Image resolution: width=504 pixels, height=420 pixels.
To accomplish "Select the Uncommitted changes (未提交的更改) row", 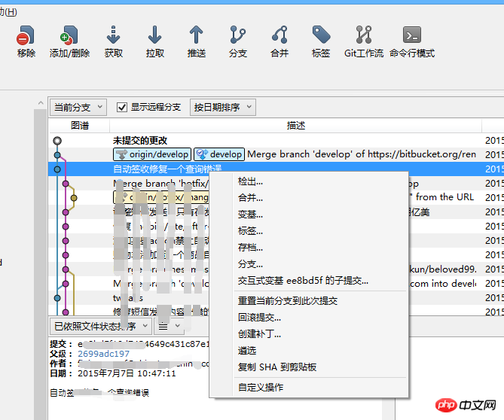I will 276,140.
